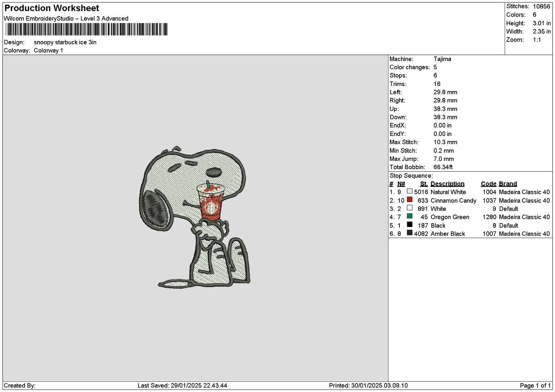
Task: Click the 'Production Worksheet' title
Action: coord(51,8)
